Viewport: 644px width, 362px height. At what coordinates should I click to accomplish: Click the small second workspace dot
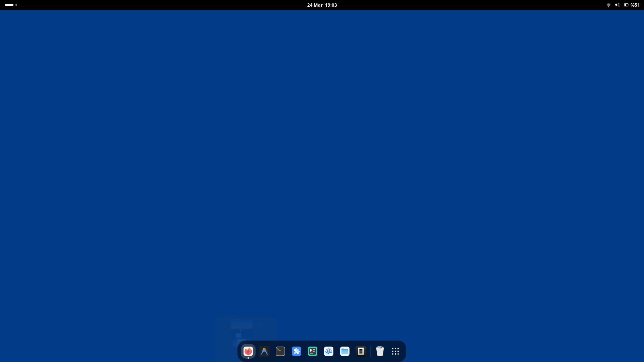coord(16,5)
